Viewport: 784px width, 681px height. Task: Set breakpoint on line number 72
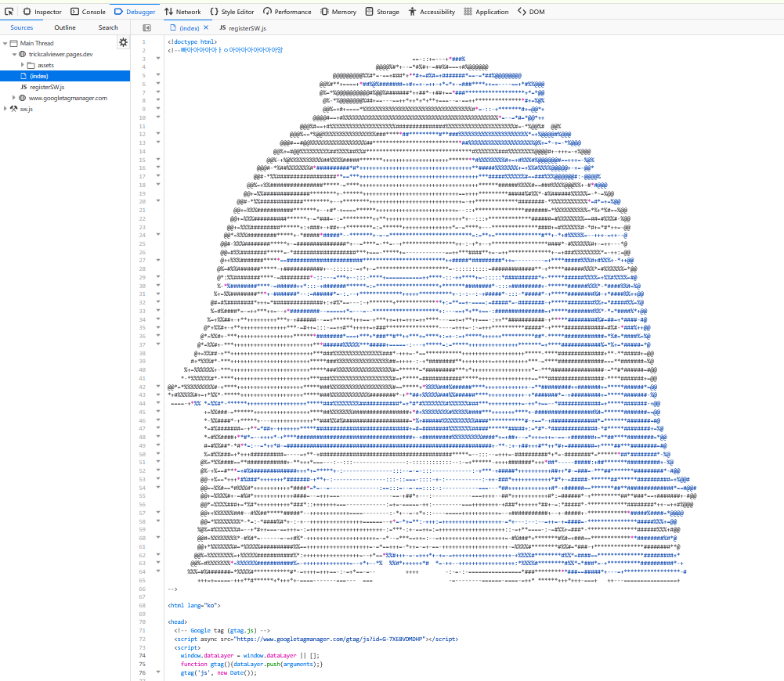[x=143, y=639]
